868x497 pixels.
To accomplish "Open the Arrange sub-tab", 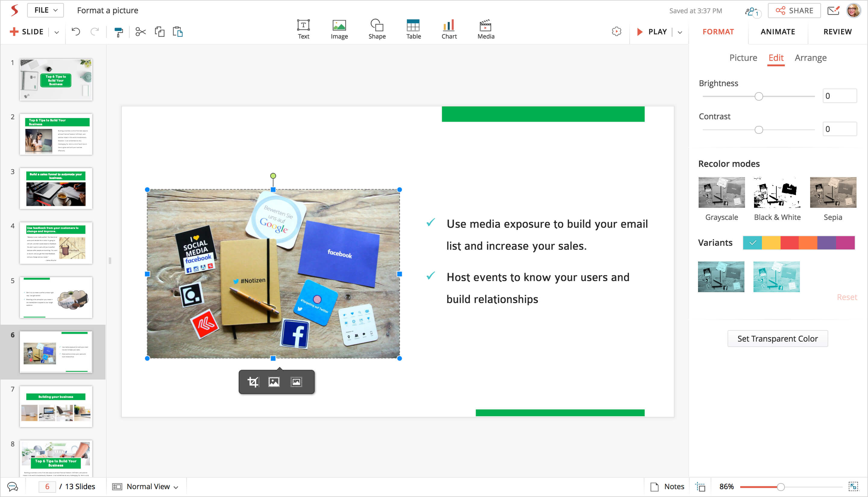I will (810, 58).
